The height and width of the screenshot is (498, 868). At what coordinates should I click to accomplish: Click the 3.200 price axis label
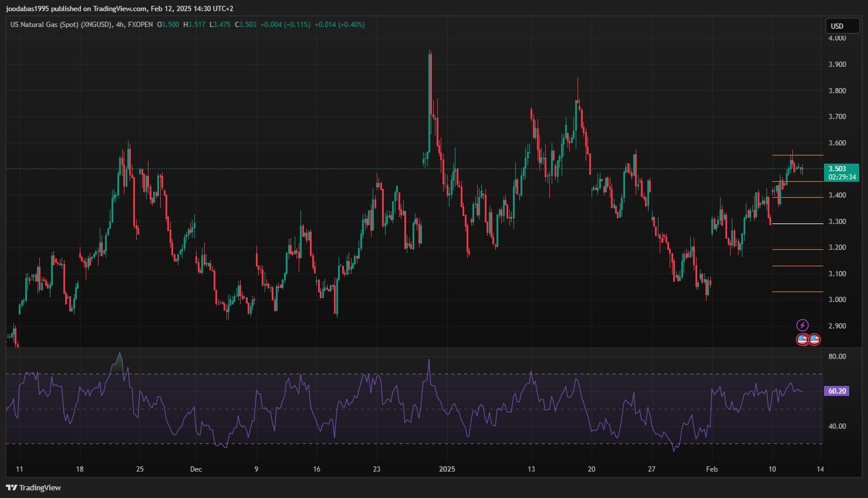pyautogui.click(x=837, y=248)
